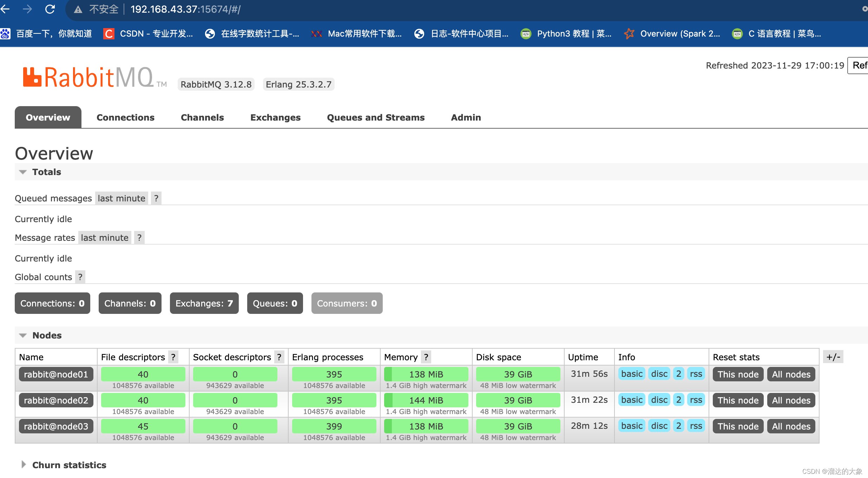This screenshot has width=868, height=478.
Task: Switch to the Admin tab
Action: coord(466,117)
